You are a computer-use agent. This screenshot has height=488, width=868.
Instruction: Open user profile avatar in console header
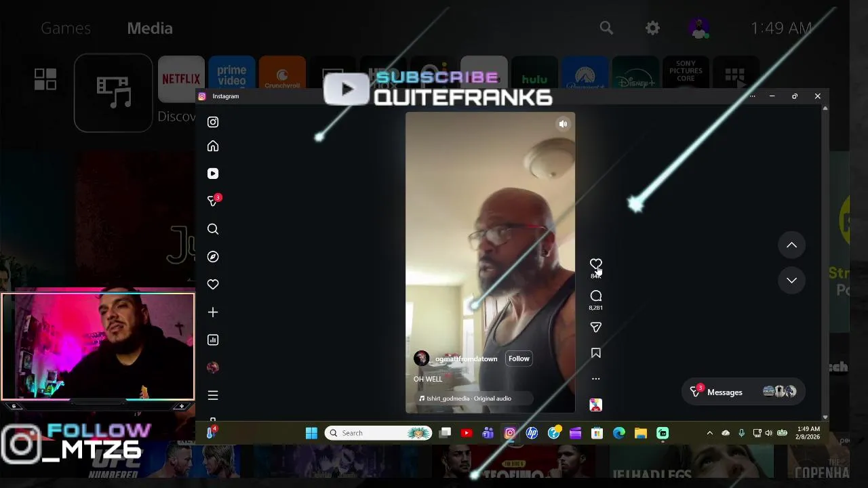698,28
